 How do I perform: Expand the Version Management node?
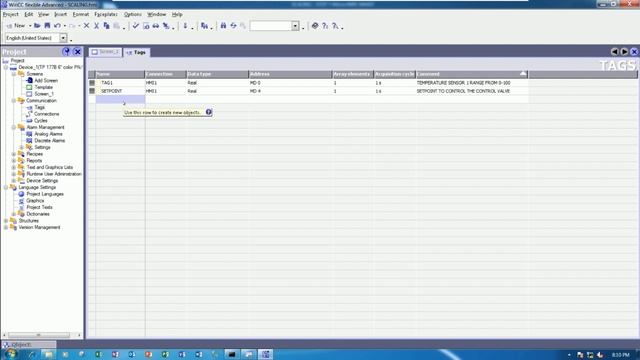coord(6,227)
